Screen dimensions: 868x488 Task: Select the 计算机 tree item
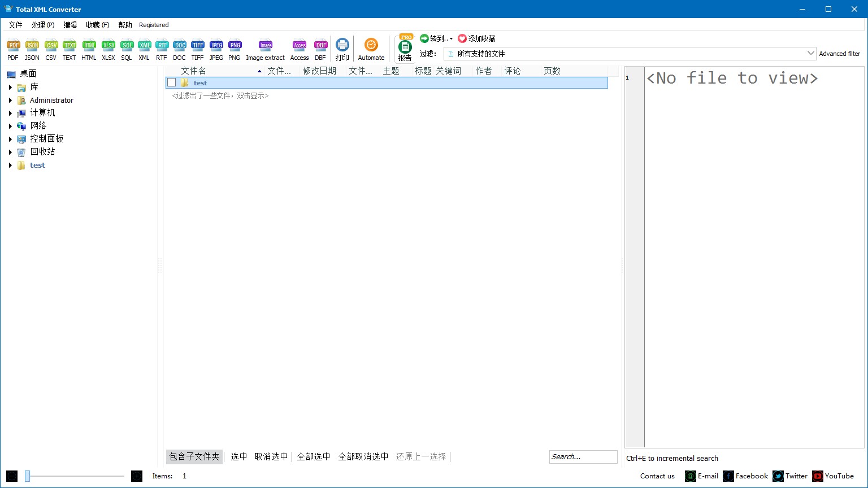[x=42, y=113]
